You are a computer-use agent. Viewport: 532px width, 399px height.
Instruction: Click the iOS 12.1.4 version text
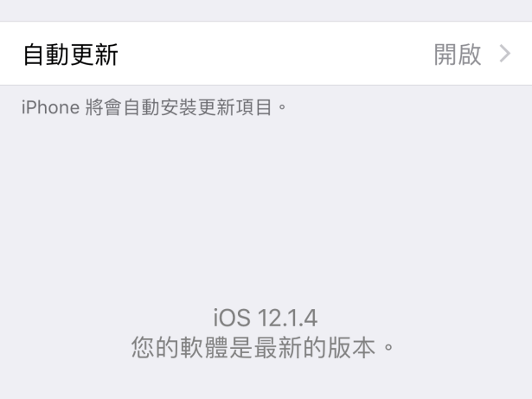pos(266,319)
